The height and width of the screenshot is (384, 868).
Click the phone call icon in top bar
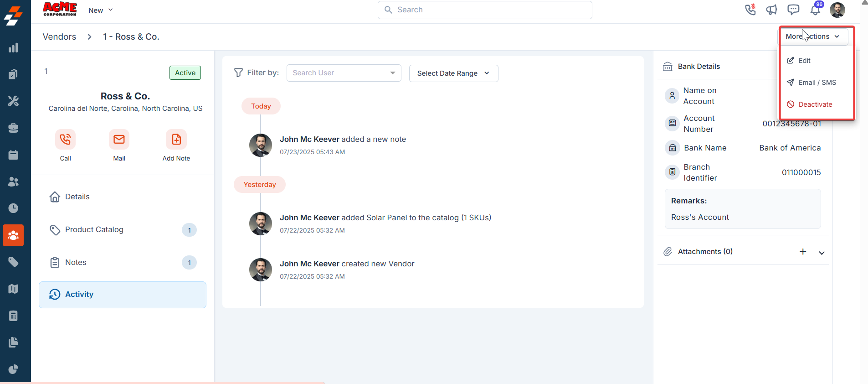click(750, 10)
